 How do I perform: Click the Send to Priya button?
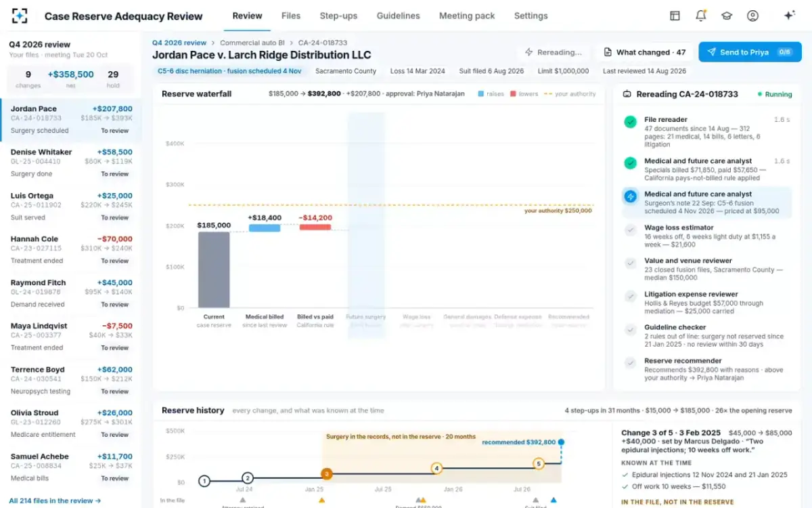click(x=750, y=52)
